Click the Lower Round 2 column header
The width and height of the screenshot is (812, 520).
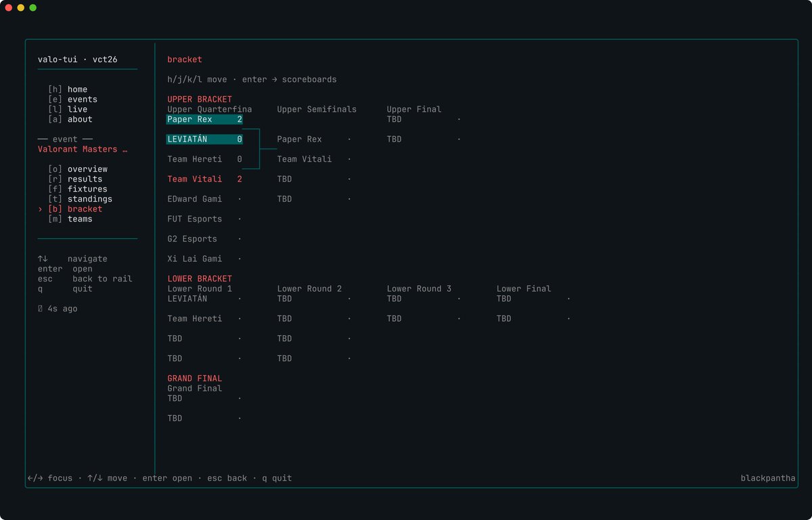pos(309,288)
